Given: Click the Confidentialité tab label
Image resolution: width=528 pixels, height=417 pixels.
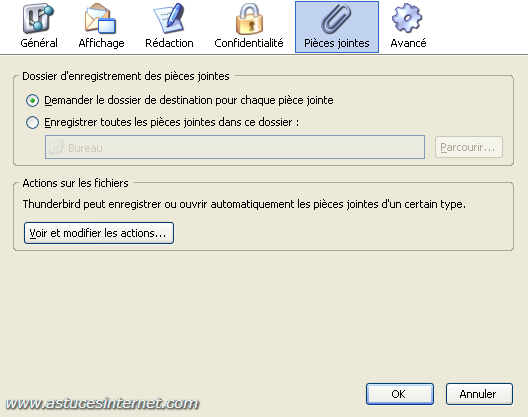Looking at the screenshot, I should [249, 43].
